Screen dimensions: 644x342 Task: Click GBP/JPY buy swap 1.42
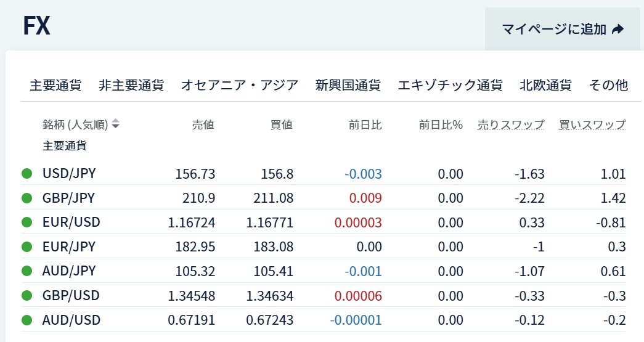pos(613,198)
